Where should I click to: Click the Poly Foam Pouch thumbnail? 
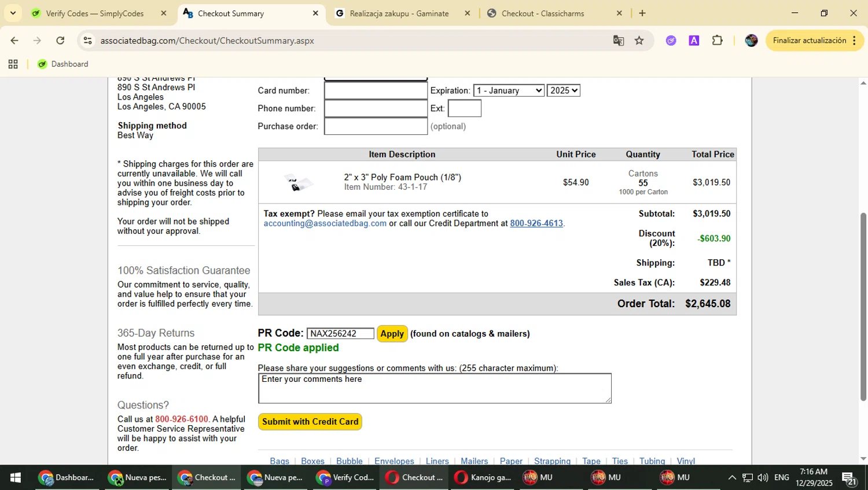(x=299, y=183)
